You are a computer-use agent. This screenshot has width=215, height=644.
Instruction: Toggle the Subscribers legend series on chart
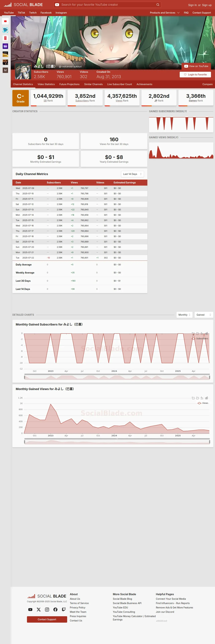200,339
